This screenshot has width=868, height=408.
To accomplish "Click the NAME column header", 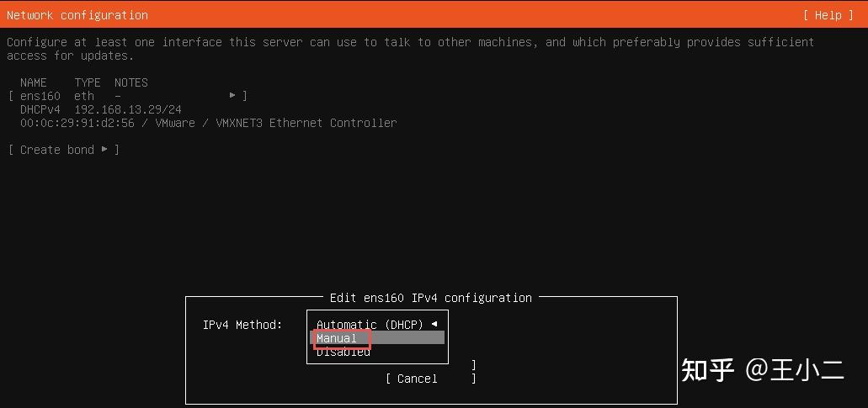I will (x=33, y=83).
